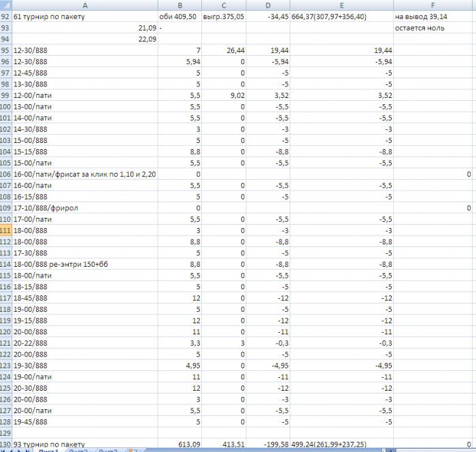Click cell 'оби 409,50'
This screenshot has height=452, width=476.
(x=180, y=16)
